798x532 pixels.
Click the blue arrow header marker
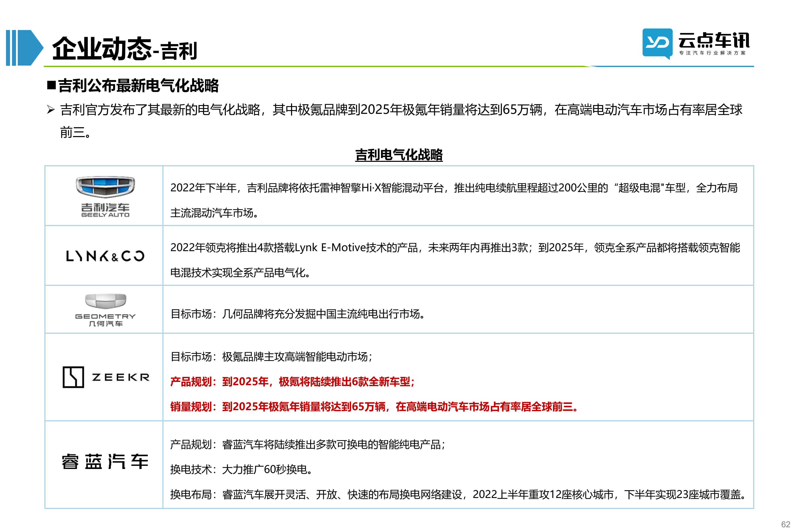point(25,48)
